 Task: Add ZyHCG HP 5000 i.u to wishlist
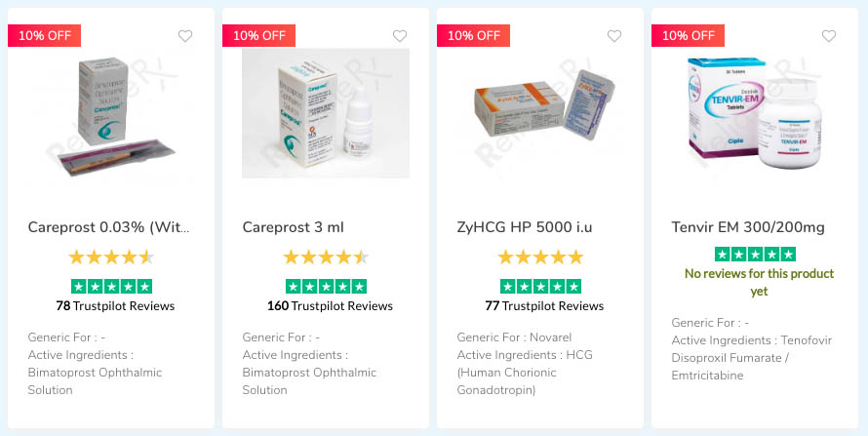pos(614,36)
